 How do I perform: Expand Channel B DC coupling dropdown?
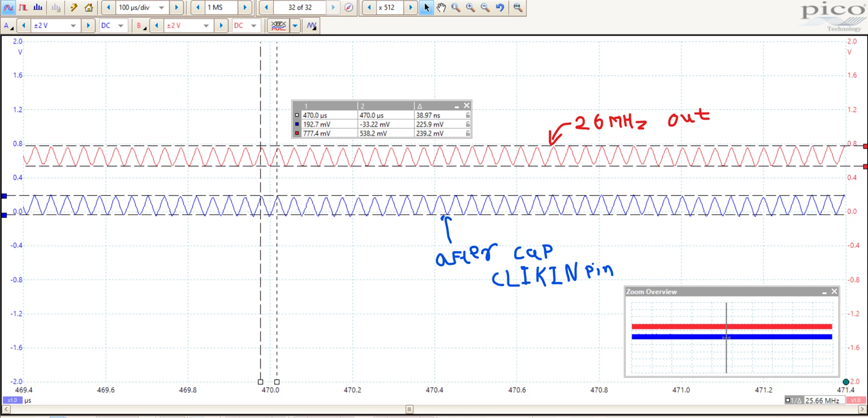point(254,26)
